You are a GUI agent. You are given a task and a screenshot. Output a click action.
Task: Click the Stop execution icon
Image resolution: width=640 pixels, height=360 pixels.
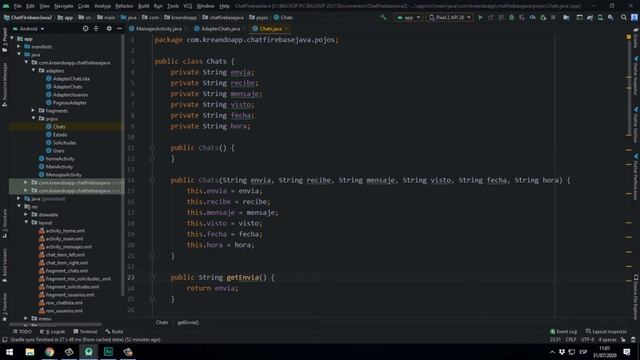click(x=553, y=18)
